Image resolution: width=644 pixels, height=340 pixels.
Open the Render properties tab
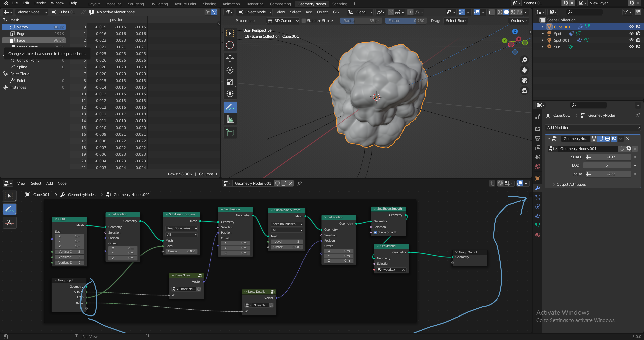pos(538,129)
